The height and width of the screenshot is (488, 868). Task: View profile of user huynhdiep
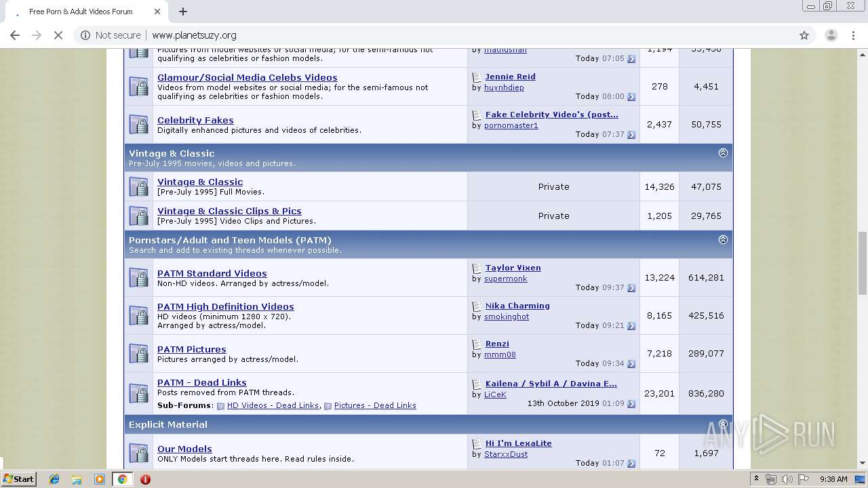point(504,87)
